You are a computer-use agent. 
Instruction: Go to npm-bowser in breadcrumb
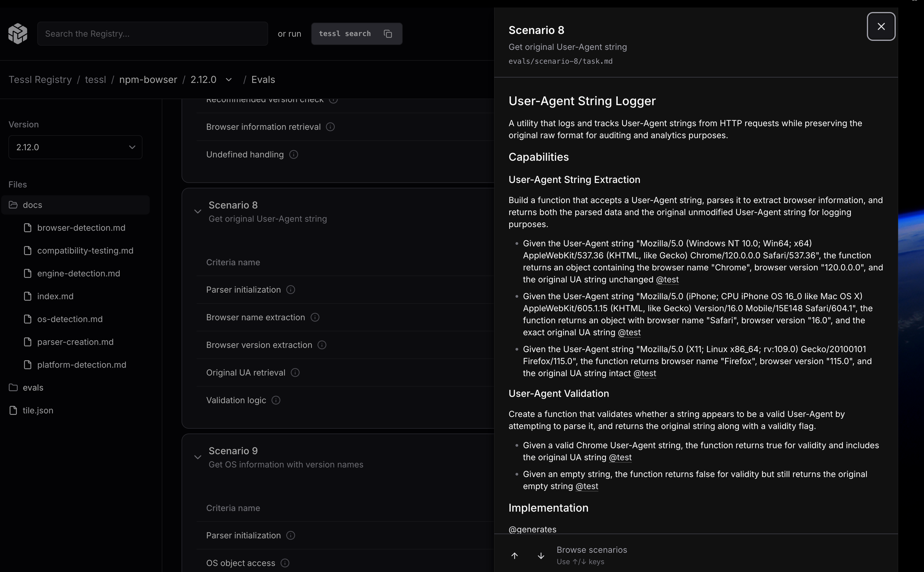[x=148, y=80]
